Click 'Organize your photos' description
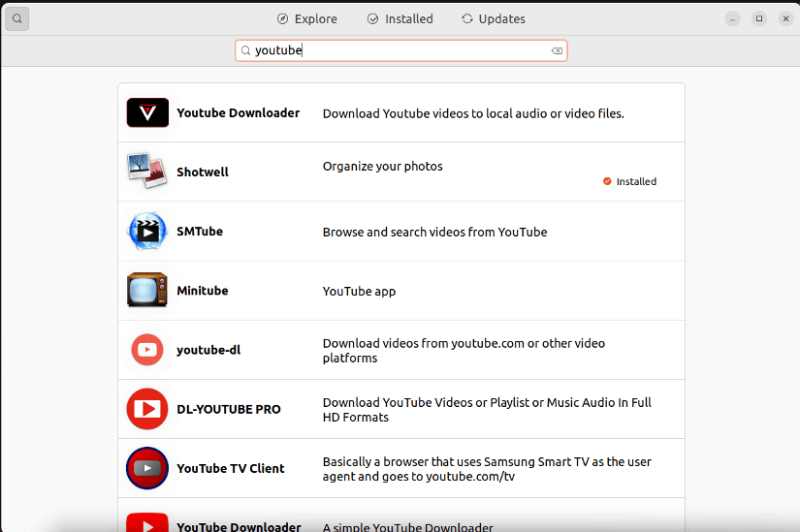Image resolution: width=800 pixels, height=532 pixels. [x=383, y=167]
